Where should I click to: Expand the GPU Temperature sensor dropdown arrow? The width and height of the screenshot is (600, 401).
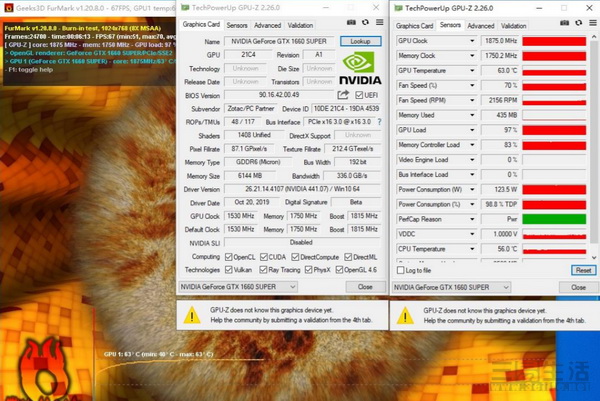[x=473, y=71]
